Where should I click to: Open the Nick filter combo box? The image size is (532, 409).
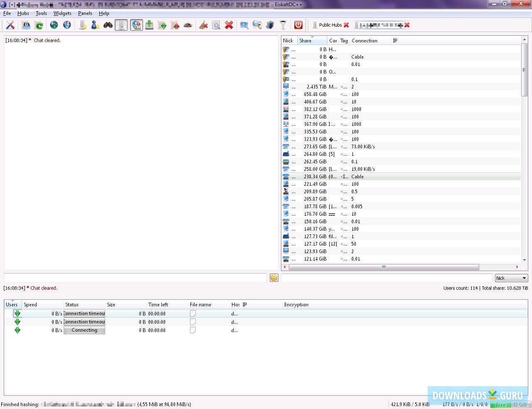pos(511,278)
